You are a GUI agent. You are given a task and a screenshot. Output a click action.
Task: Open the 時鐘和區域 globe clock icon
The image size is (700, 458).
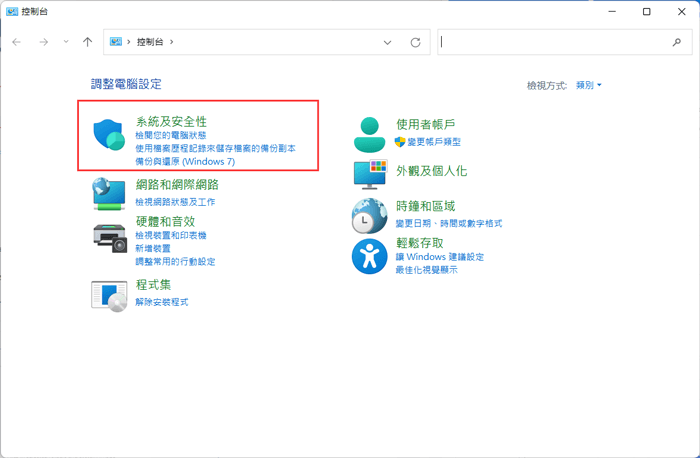(x=369, y=216)
